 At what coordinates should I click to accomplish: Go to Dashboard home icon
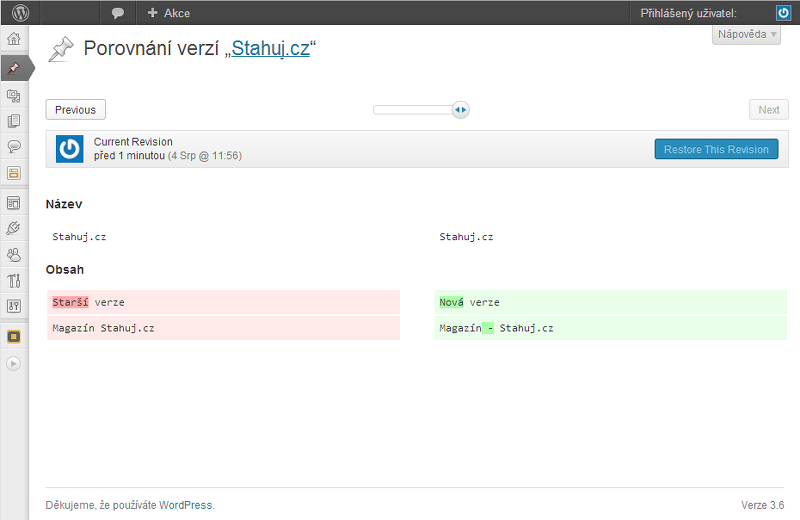click(14, 38)
